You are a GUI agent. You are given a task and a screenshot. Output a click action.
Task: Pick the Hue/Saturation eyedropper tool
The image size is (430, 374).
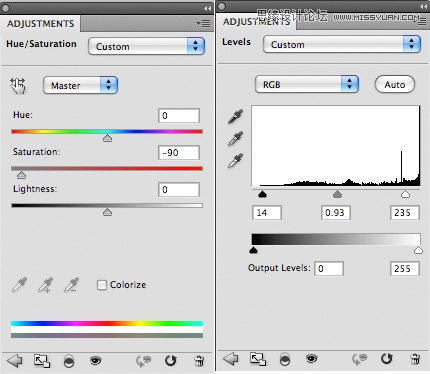click(x=19, y=285)
